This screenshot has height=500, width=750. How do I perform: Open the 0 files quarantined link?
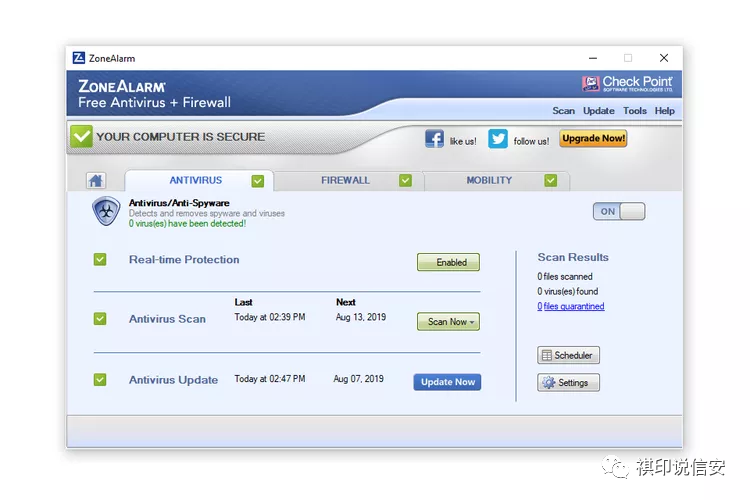pos(571,306)
